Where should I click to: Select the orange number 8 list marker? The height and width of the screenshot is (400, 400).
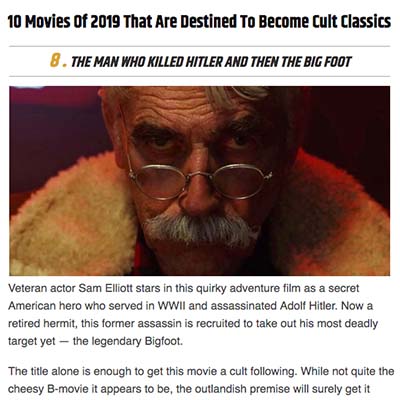point(55,61)
